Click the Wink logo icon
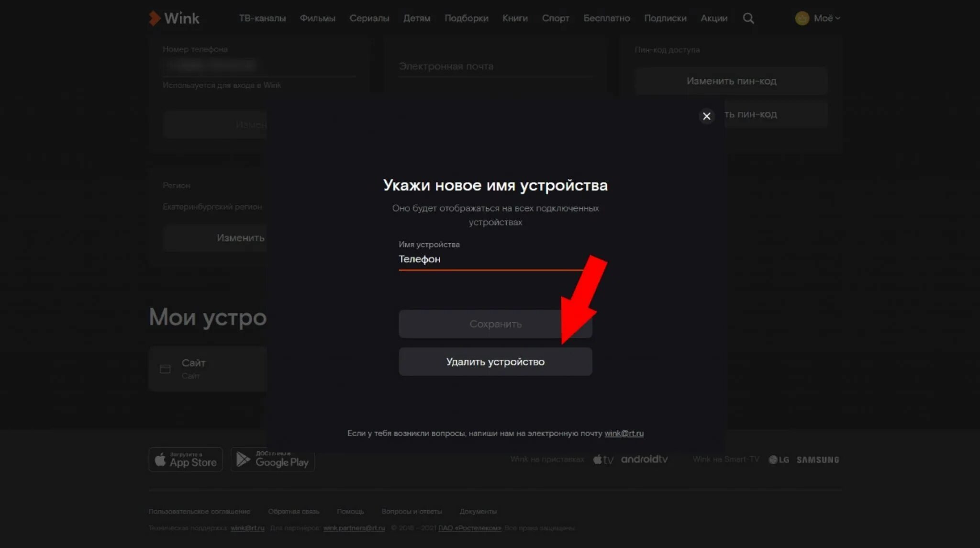980x548 pixels. (x=154, y=18)
